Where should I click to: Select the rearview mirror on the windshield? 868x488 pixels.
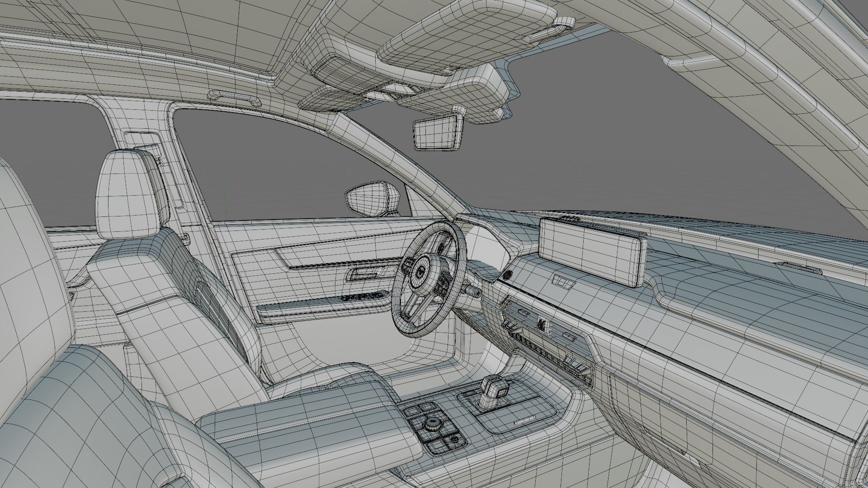(x=438, y=132)
